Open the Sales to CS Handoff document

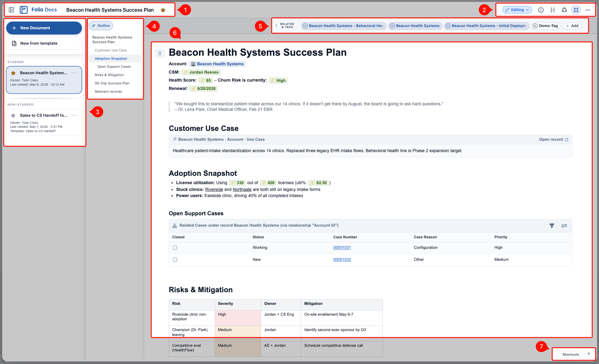click(x=44, y=123)
